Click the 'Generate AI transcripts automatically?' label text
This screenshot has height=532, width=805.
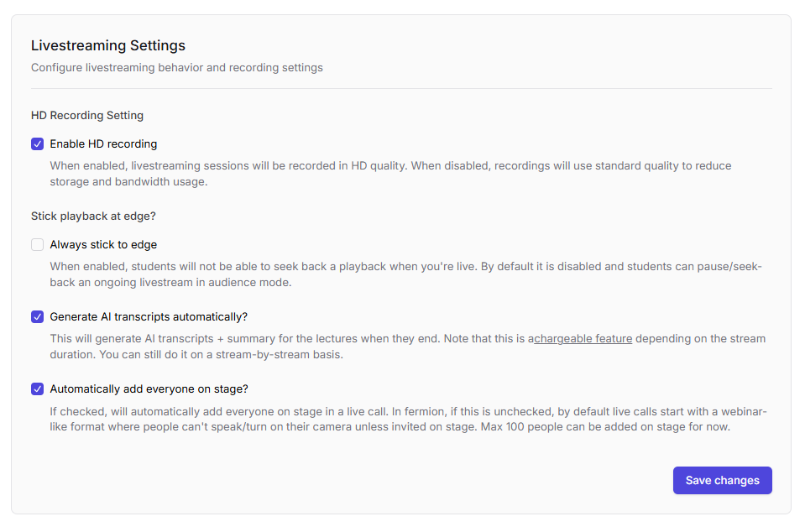coord(149,317)
